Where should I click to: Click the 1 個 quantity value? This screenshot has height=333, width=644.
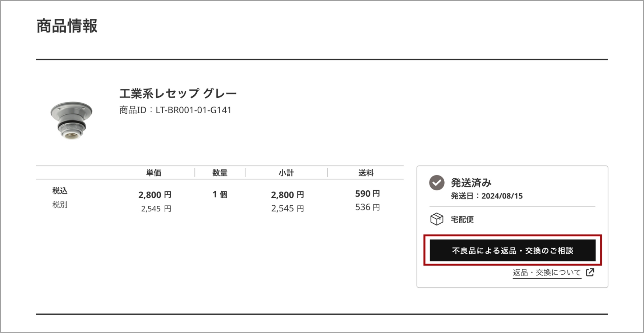pyautogui.click(x=220, y=195)
